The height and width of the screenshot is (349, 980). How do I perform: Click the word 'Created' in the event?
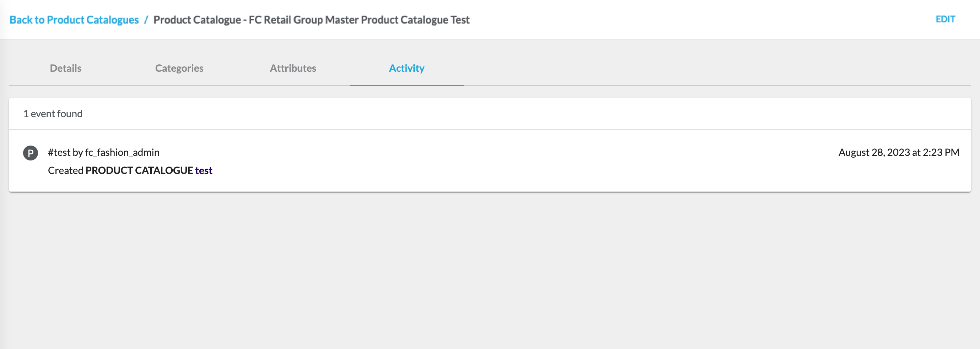(65, 170)
